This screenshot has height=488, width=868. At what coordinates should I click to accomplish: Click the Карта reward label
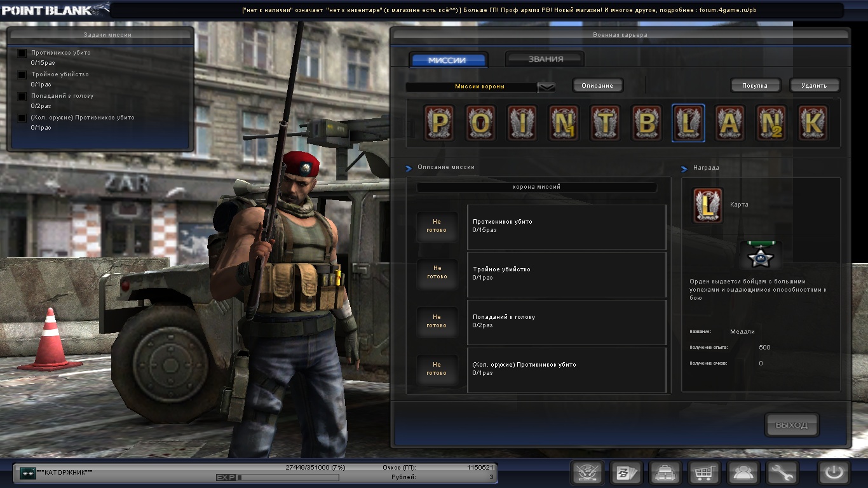739,205
